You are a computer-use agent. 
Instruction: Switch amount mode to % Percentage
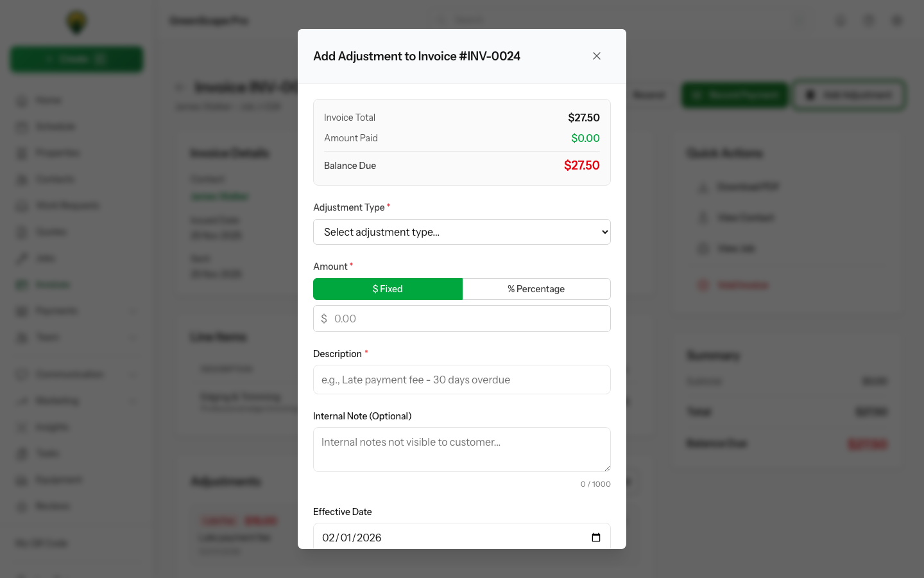coord(536,289)
